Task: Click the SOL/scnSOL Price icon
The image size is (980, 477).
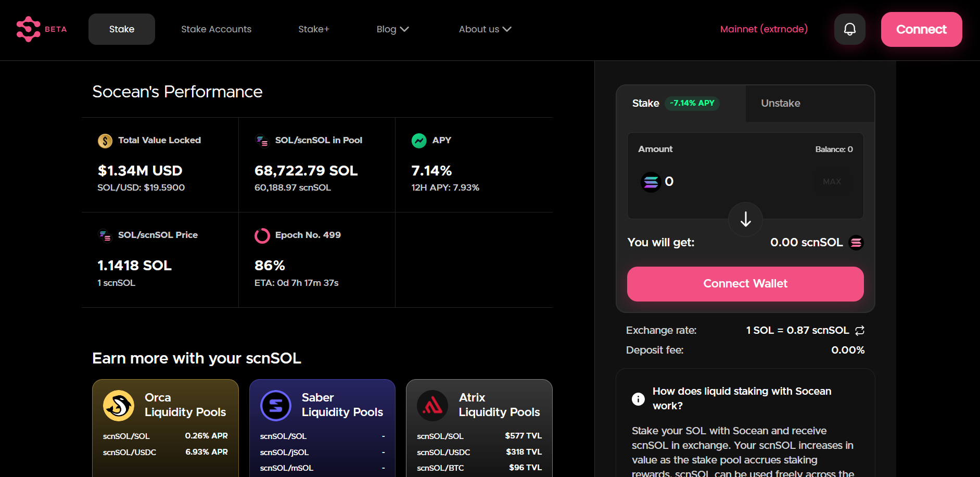Action: click(105, 235)
